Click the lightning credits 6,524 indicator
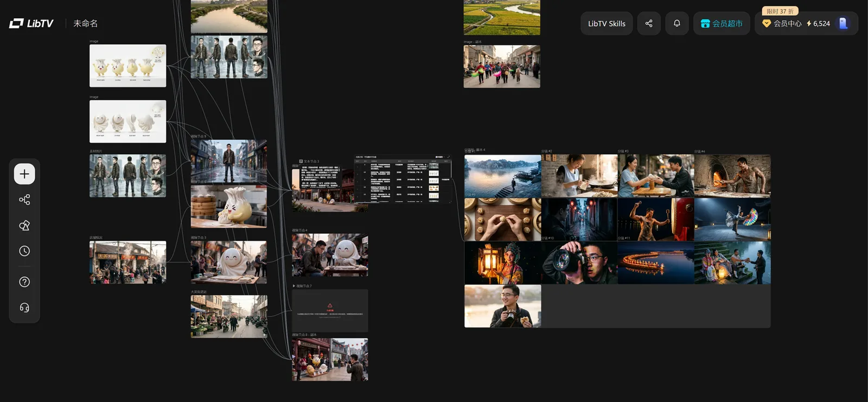 (819, 23)
